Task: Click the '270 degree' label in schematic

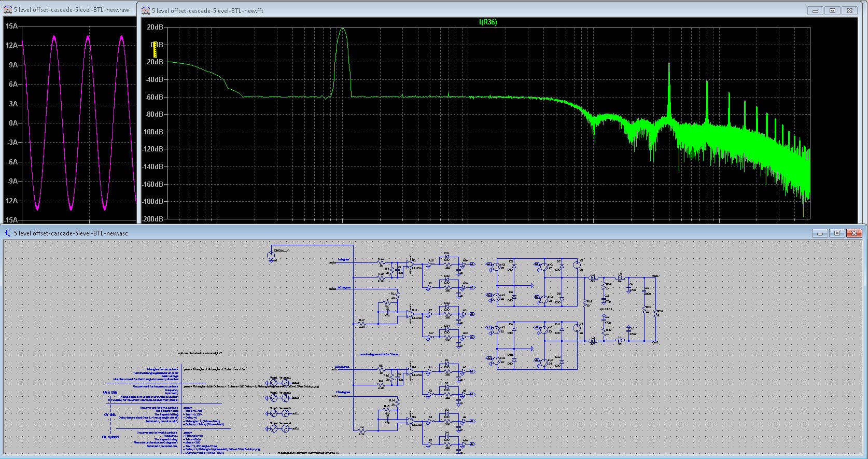Action: click(343, 392)
